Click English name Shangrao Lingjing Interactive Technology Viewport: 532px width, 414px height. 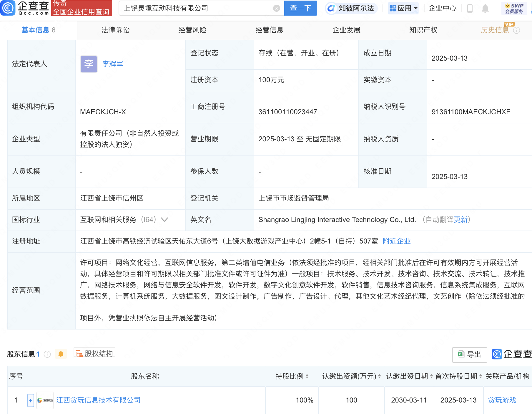(337, 220)
